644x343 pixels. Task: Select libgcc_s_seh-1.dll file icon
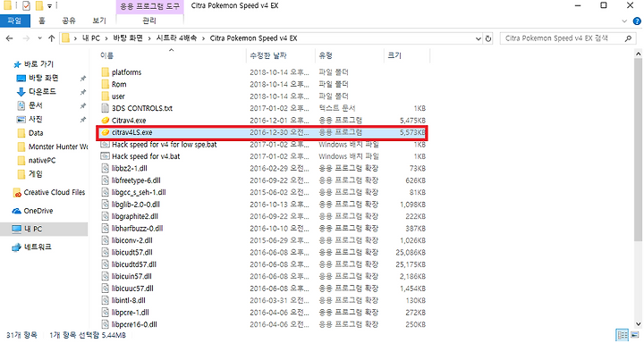(106, 192)
